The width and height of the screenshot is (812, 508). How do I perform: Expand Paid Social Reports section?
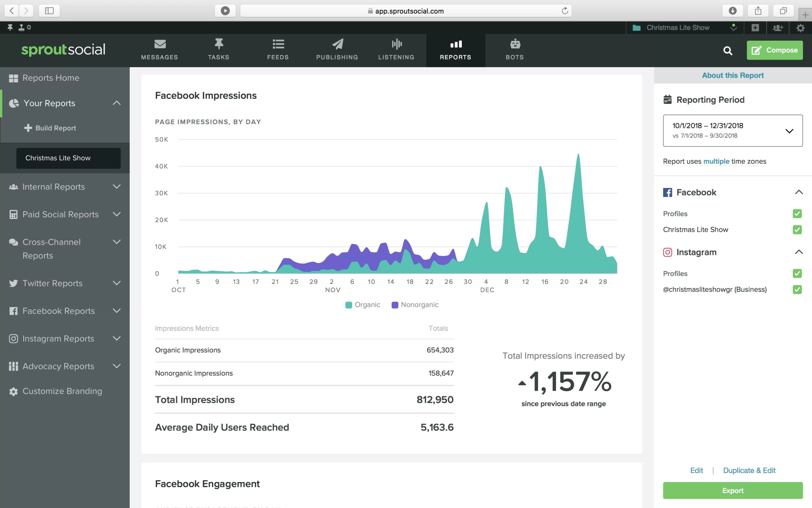(116, 214)
